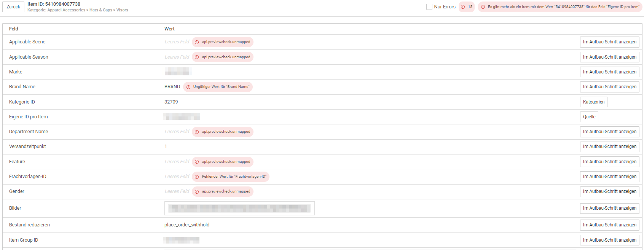Click warning icon in Department Name row
This screenshot has height=250, width=644.
[197, 132]
